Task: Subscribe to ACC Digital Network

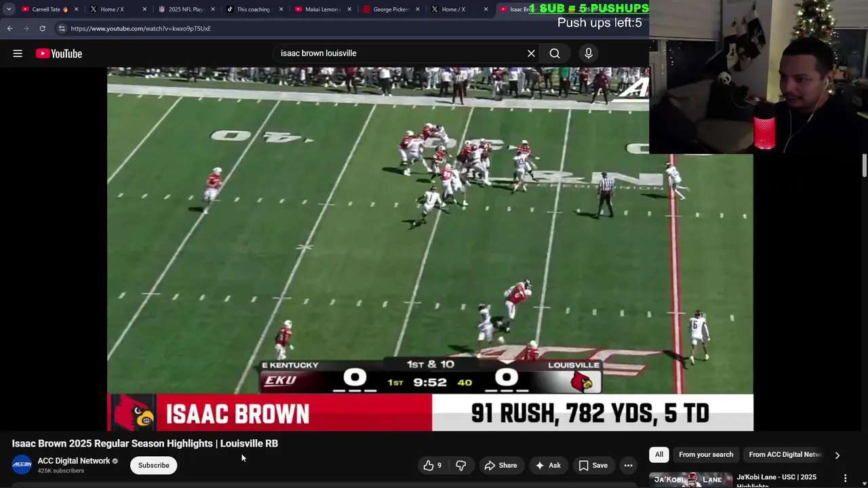Action: [x=154, y=466]
